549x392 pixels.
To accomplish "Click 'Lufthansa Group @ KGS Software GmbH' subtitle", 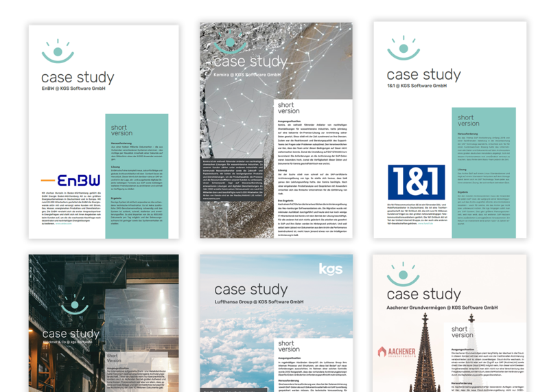I will [x=259, y=301].
